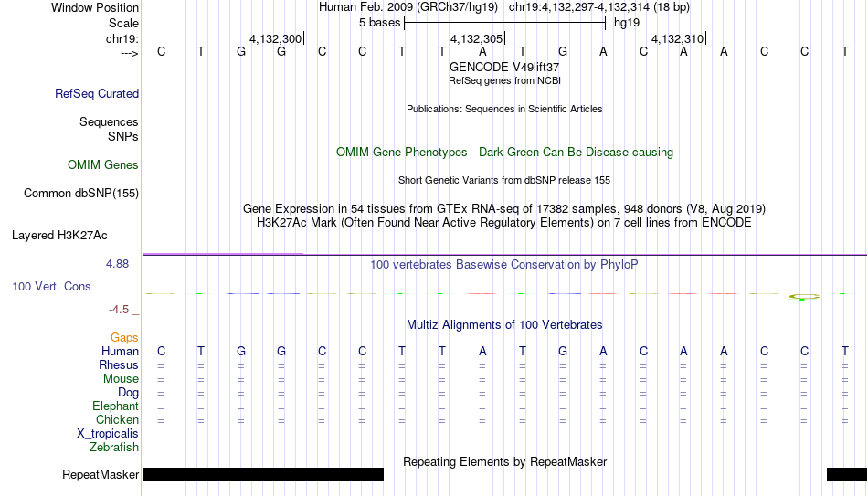Click the Human Feb. 2009 (GRCh37/hg19) assembly text
The image size is (868, 496).
pyautogui.click(x=408, y=7)
